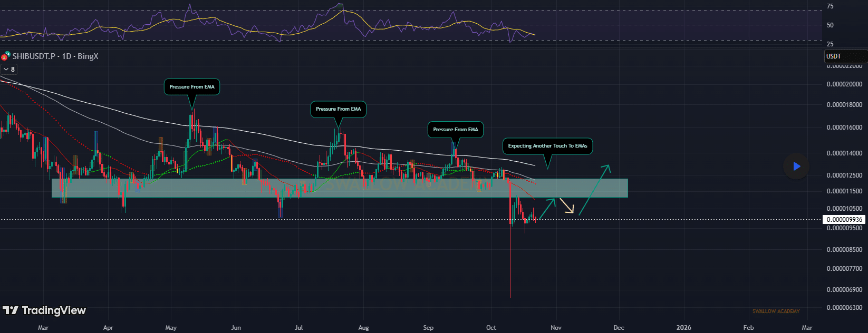Click the Sep label on time axis
Viewport: 868px width, 333px height.
point(428,328)
